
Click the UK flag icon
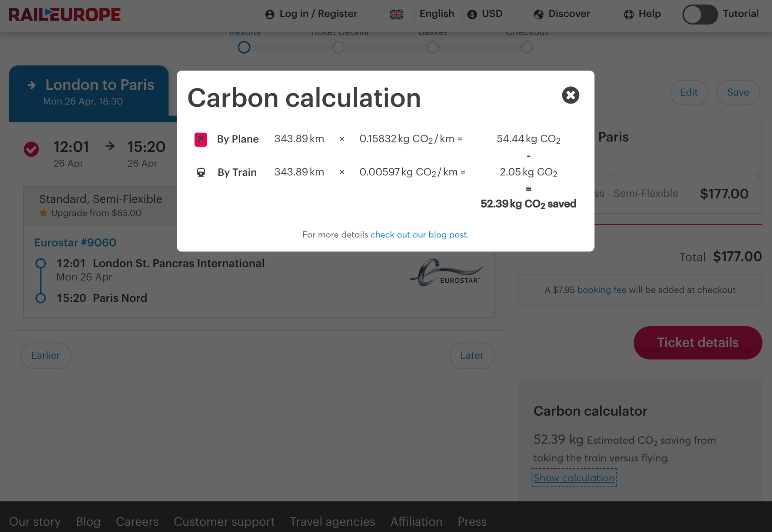[396, 15]
